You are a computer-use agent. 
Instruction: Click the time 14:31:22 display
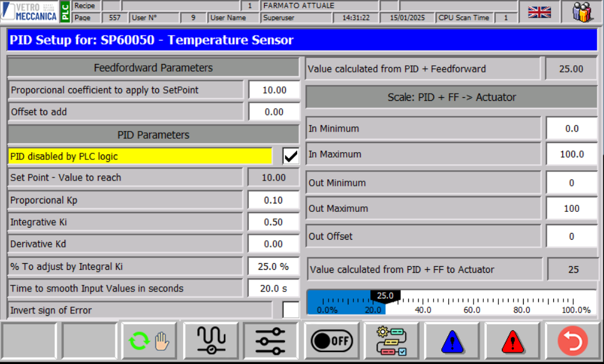tap(356, 18)
